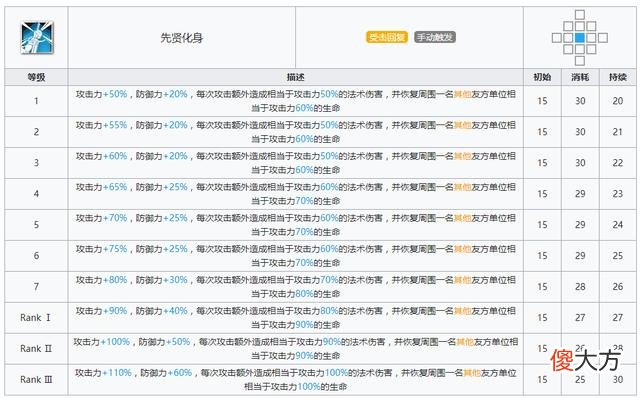Click the 持续 value 22 in level 3 row

click(618, 163)
